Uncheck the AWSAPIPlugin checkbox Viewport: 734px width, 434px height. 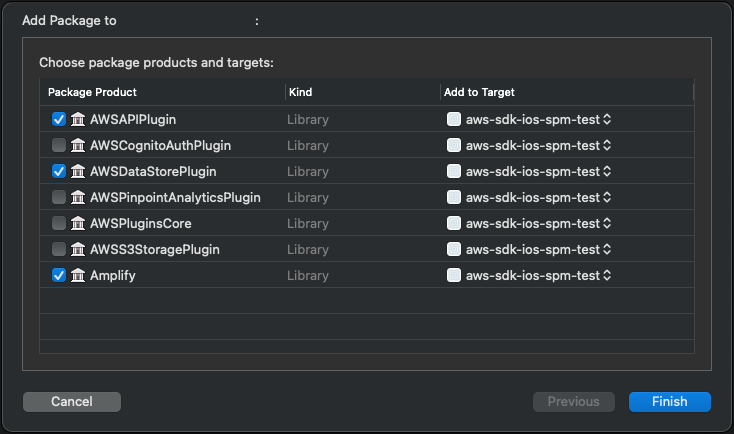coord(59,119)
